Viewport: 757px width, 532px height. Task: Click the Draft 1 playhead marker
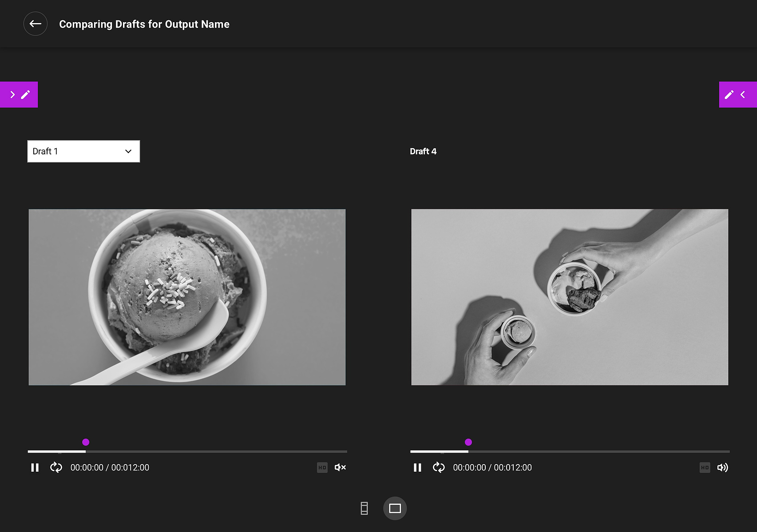pyautogui.click(x=86, y=442)
